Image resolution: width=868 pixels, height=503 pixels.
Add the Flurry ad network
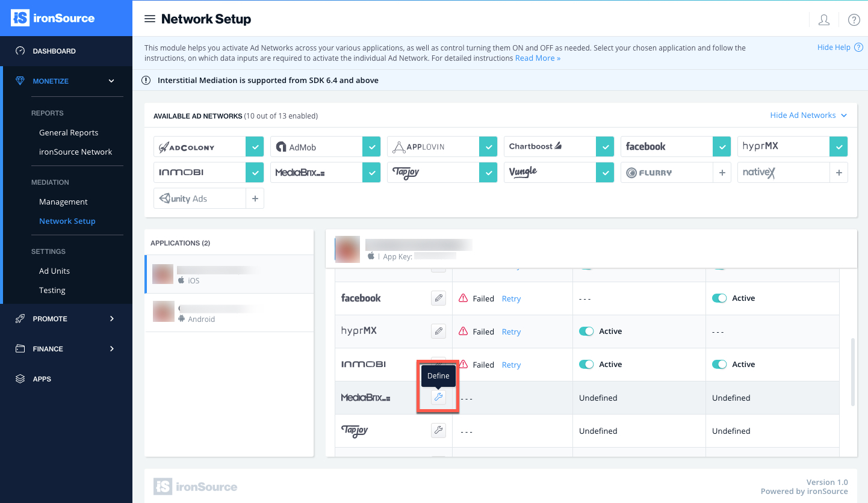(722, 173)
